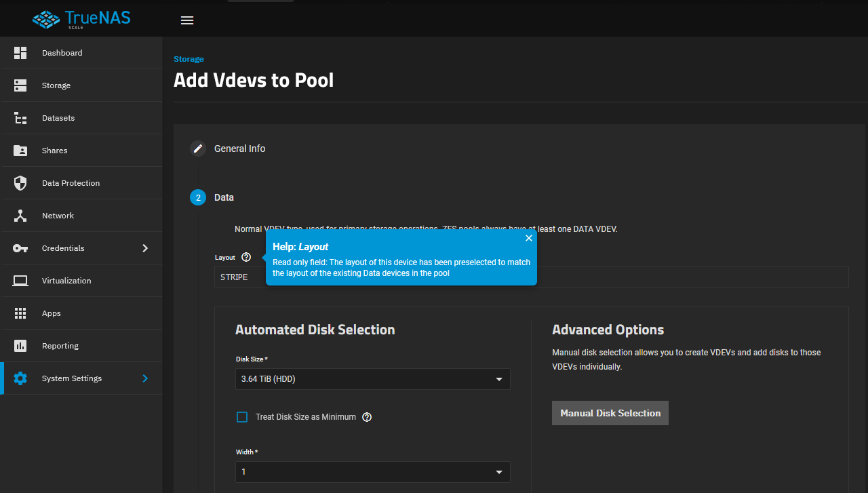
Task: Open the Shares menu item
Action: [81, 151]
